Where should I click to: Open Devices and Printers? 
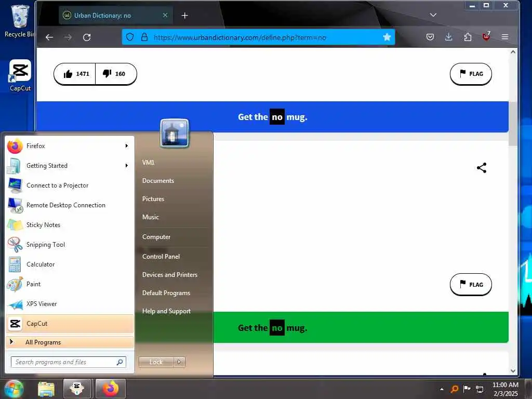click(170, 275)
